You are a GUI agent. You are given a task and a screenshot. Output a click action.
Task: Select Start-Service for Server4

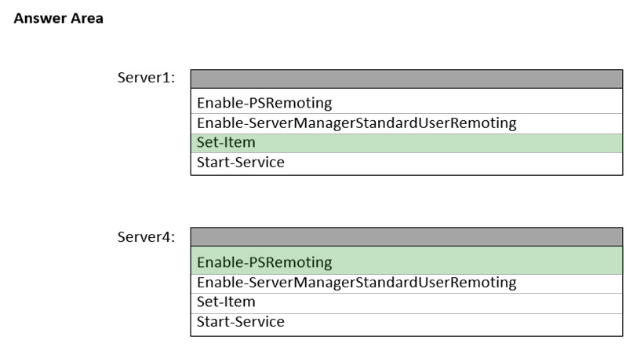tap(406, 322)
